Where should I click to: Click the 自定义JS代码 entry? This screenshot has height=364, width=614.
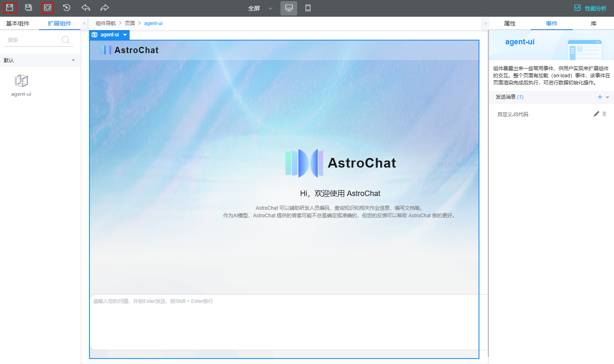(x=513, y=114)
